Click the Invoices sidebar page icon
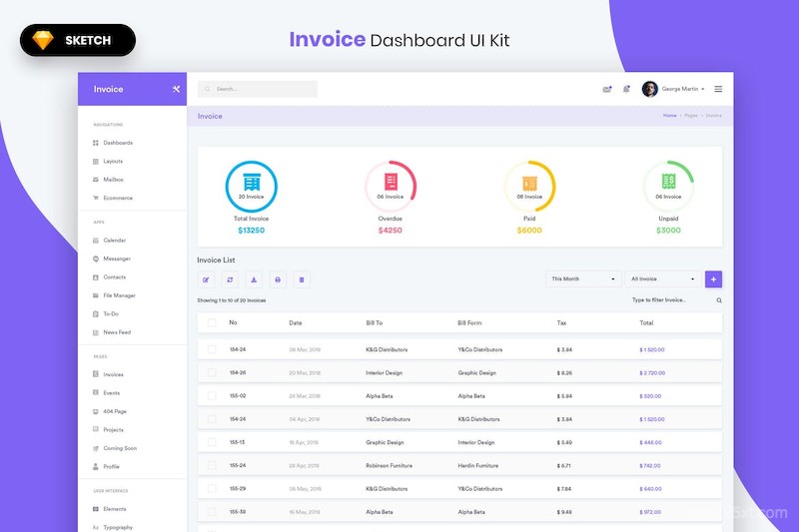The image size is (799, 532). [95, 374]
